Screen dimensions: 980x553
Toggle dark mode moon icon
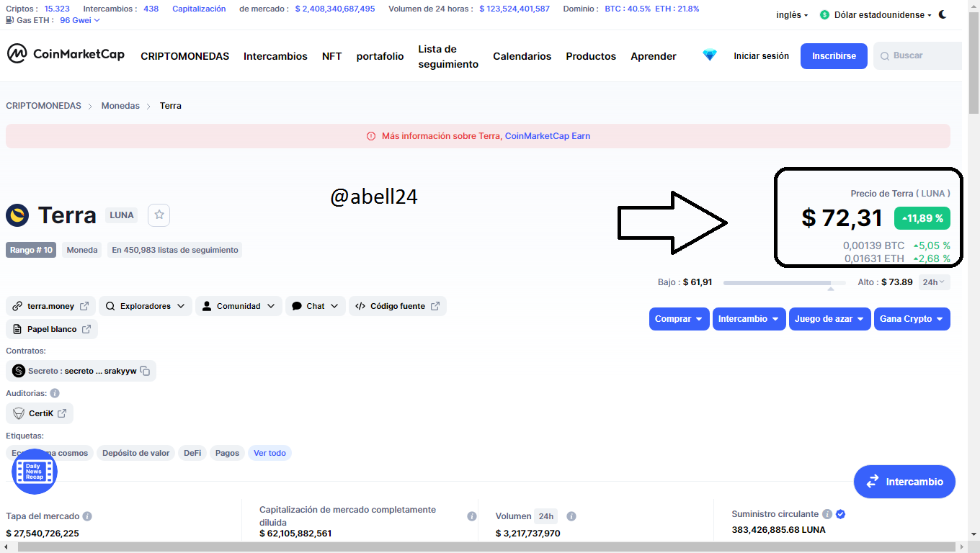tap(943, 14)
